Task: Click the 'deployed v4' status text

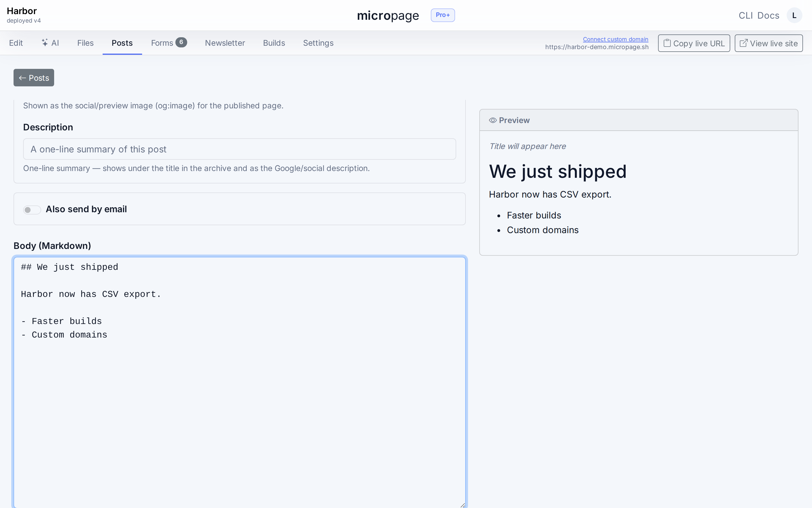Action: pos(23,21)
